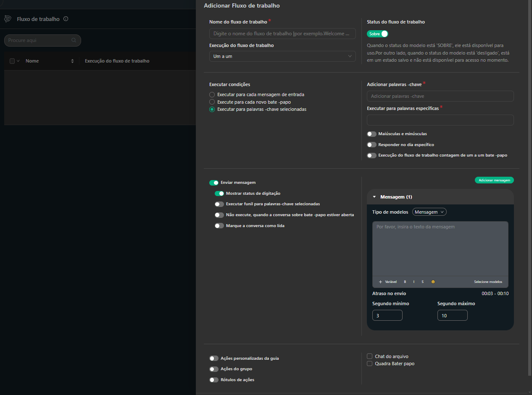This screenshot has height=395, width=532.
Task: Click the emoji picker smiley icon
Action: pyautogui.click(x=433, y=282)
